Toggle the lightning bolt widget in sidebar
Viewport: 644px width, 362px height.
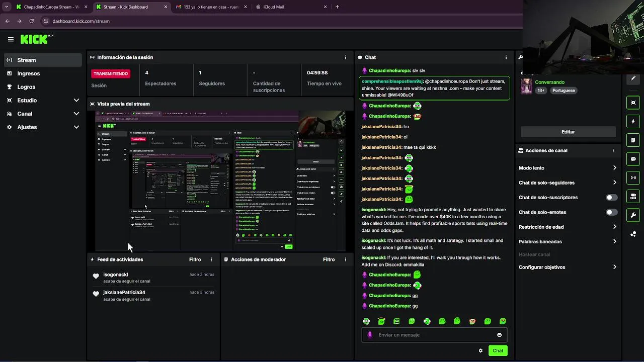pos(633,121)
